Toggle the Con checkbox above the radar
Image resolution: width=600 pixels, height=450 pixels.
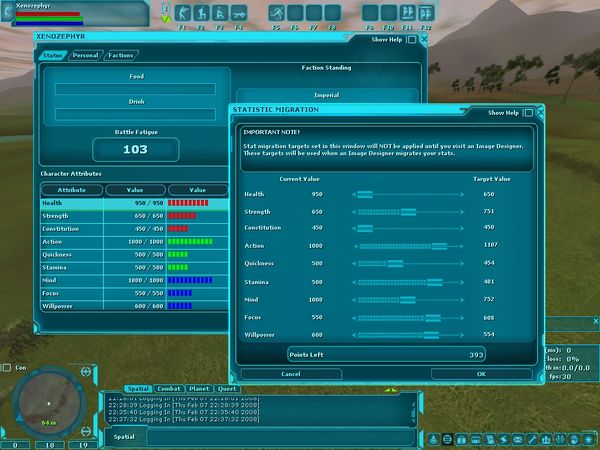7,367
